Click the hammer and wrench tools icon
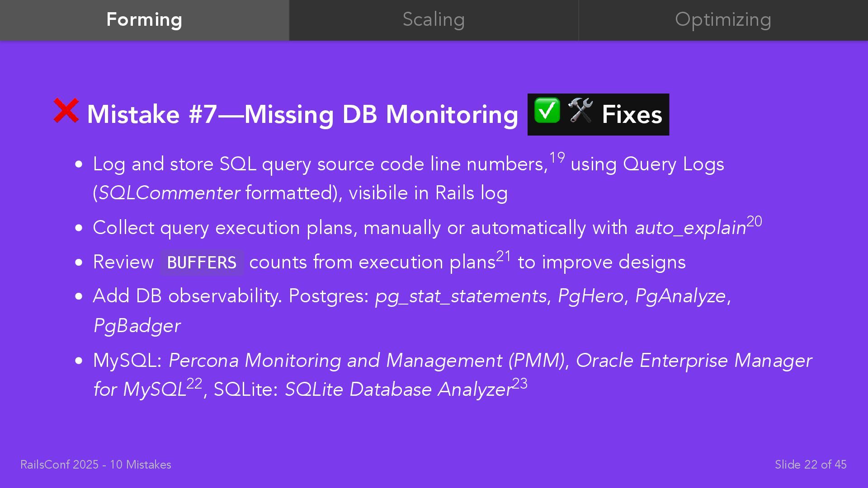868x488 pixels. 580,110
